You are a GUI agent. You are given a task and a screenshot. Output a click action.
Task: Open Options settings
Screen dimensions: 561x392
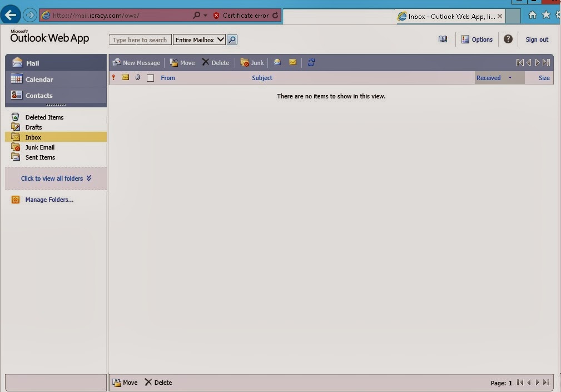click(477, 39)
